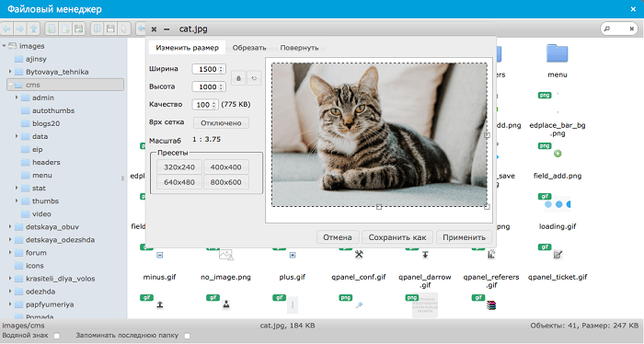Viewport: 644px width, 344px height.
Task: Close the cat.jpg editor dialog
Action: (154, 29)
